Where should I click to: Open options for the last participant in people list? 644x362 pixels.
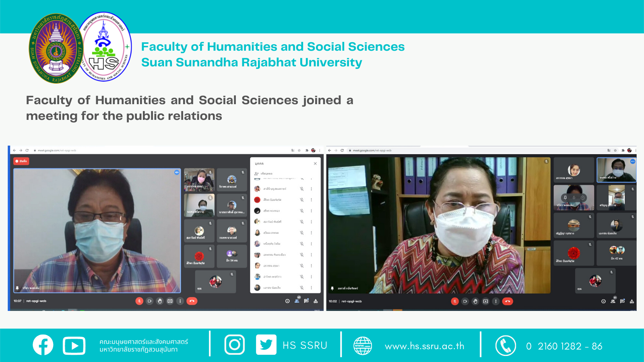pos(311,288)
